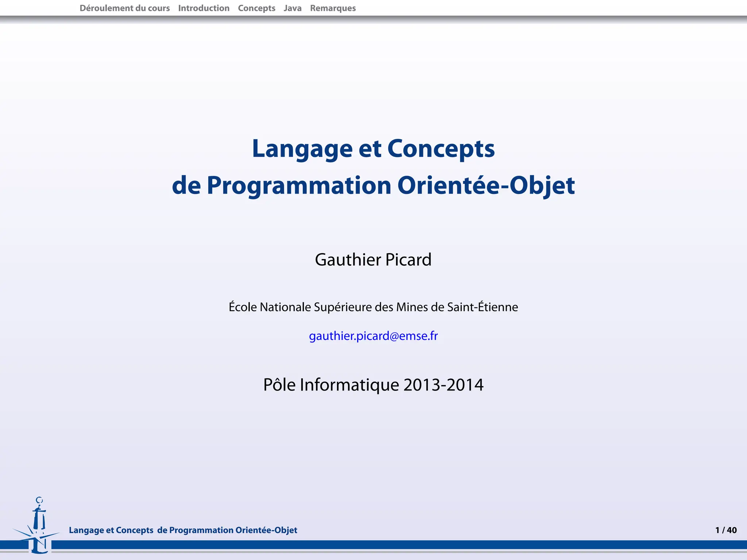Click the blue footer bar
747x560 pixels.
401,545
